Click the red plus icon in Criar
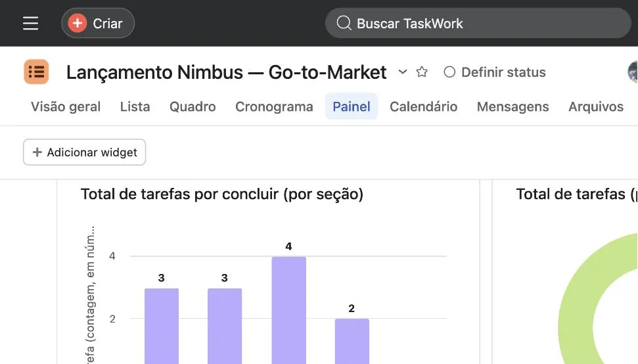Viewport: 638px width, 364px height. 78,23
